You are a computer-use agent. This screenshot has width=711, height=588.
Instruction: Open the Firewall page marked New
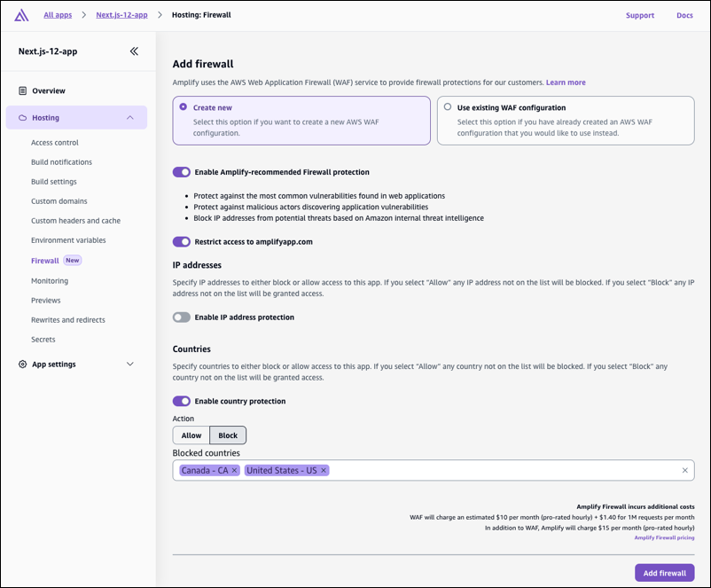click(x=44, y=260)
